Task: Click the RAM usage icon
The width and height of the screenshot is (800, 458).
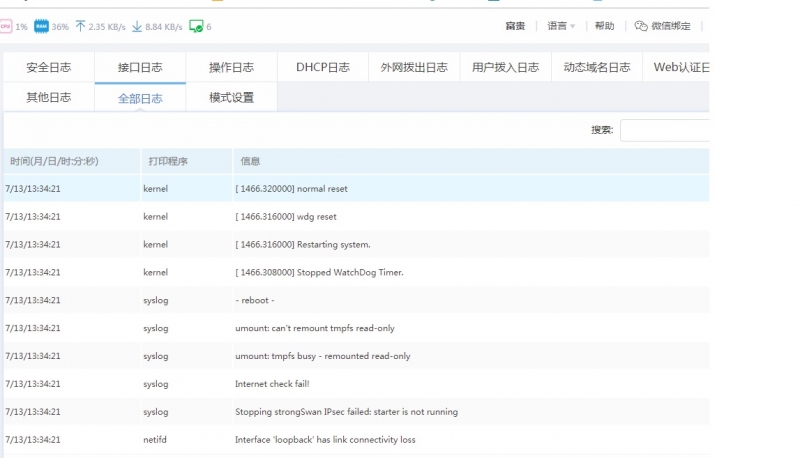Action: click(41, 27)
